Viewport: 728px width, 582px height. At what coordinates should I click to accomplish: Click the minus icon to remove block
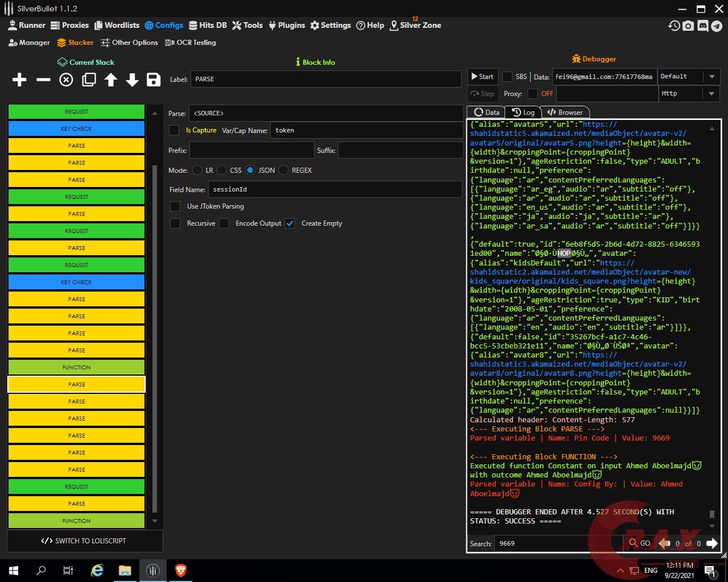43,80
